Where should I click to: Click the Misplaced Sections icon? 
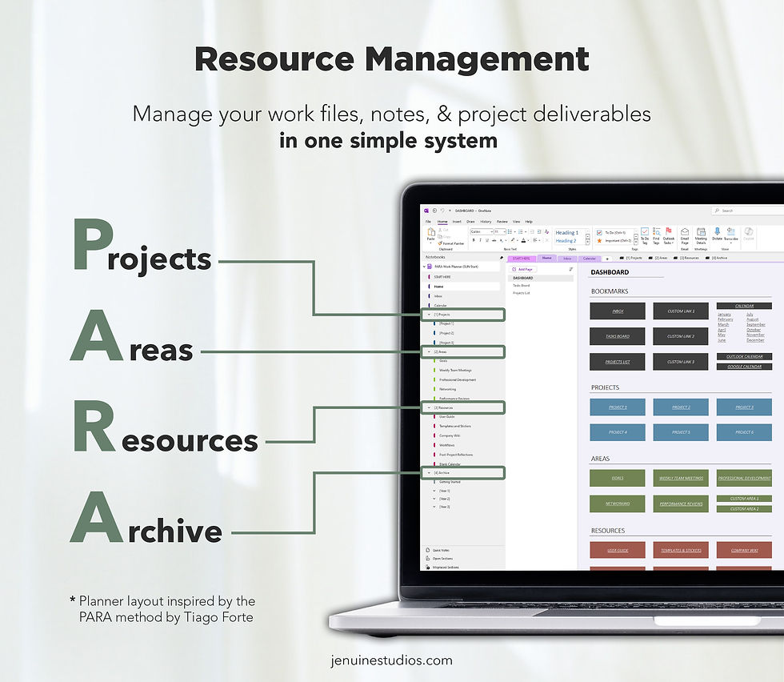click(x=427, y=567)
